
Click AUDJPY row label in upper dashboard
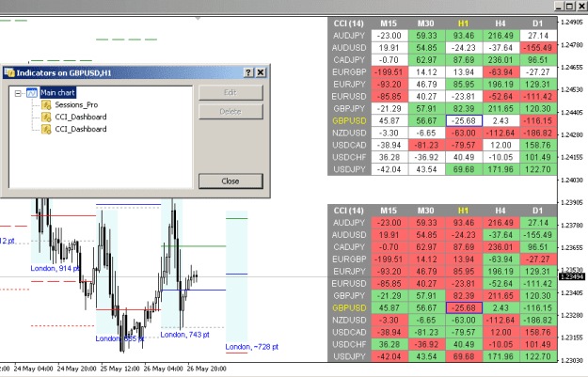pyautogui.click(x=349, y=36)
